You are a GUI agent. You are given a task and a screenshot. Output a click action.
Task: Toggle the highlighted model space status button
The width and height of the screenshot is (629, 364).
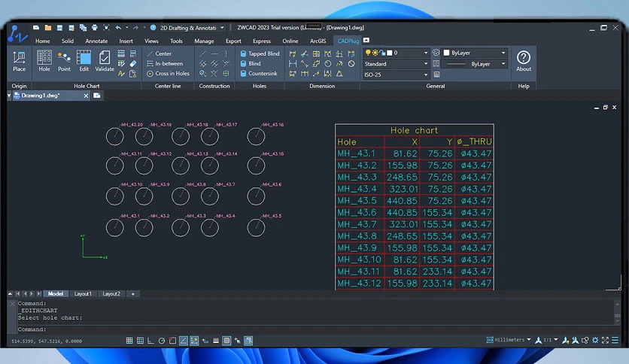point(226,341)
